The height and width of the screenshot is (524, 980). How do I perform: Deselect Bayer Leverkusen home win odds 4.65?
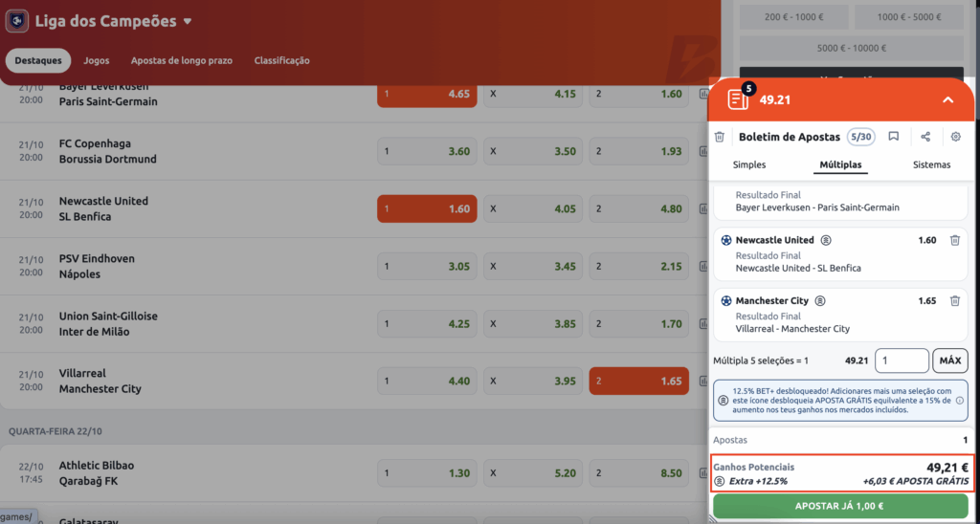click(427, 94)
